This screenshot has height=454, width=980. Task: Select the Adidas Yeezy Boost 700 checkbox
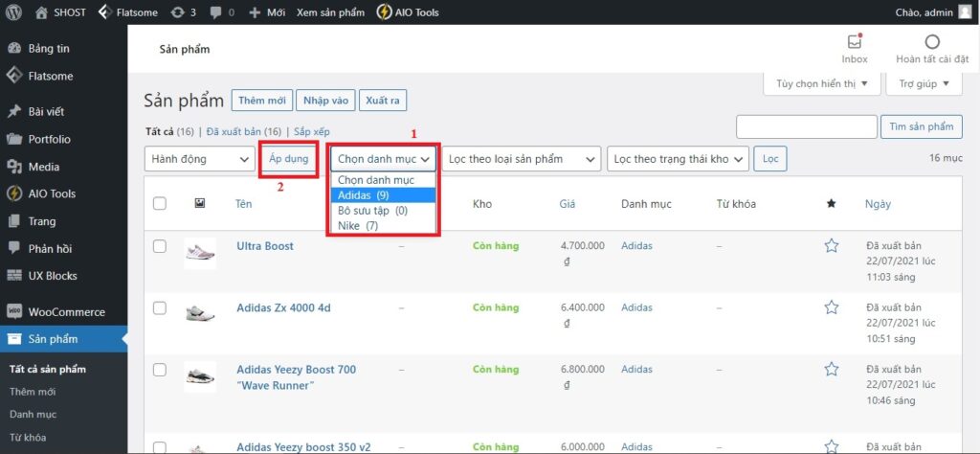coord(160,370)
